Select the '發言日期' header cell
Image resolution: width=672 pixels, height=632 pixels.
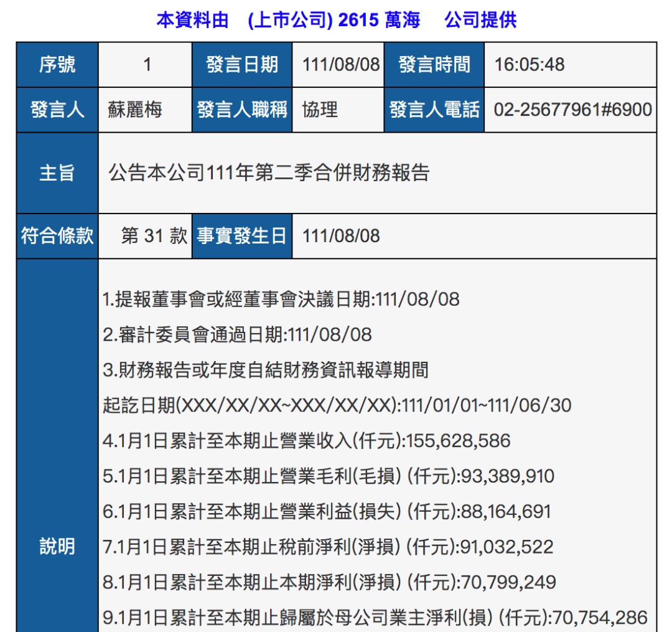click(x=242, y=65)
